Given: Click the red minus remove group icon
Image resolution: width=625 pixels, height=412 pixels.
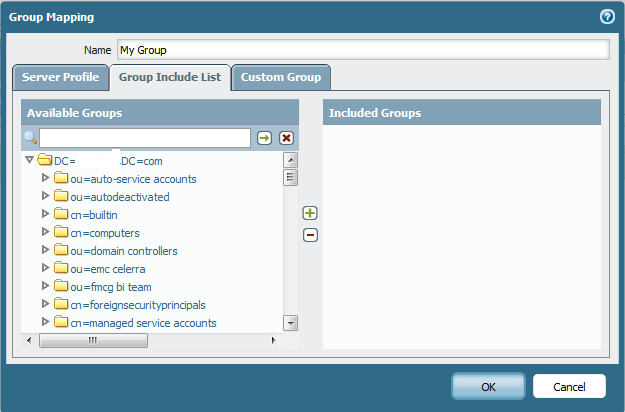Looking at the screenshot, I should tap(310, 234).
